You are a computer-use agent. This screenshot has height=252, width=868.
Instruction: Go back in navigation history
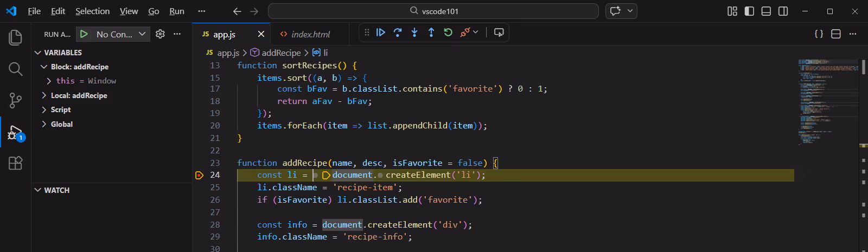(x=237, y=11)
